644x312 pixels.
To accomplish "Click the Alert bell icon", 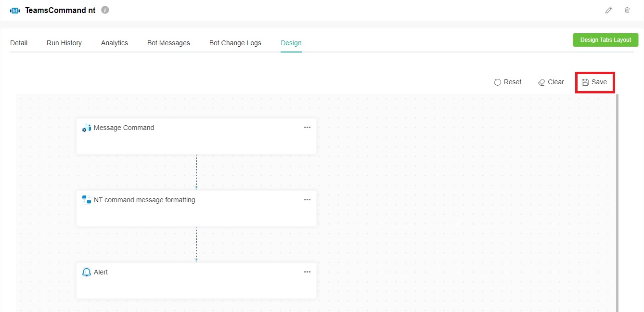I will click(87, 272).
